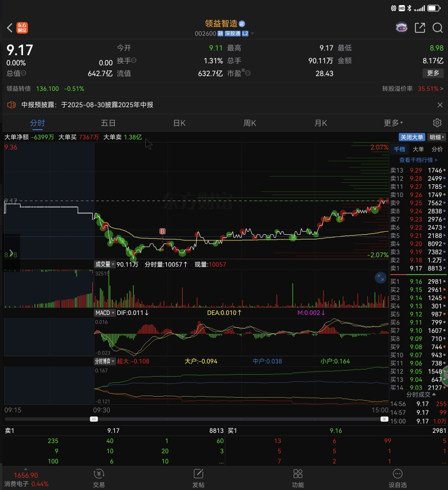448x490 pixels.
Task: Select 卖4 9.20 8092 row
Action: tap(418, 244)
